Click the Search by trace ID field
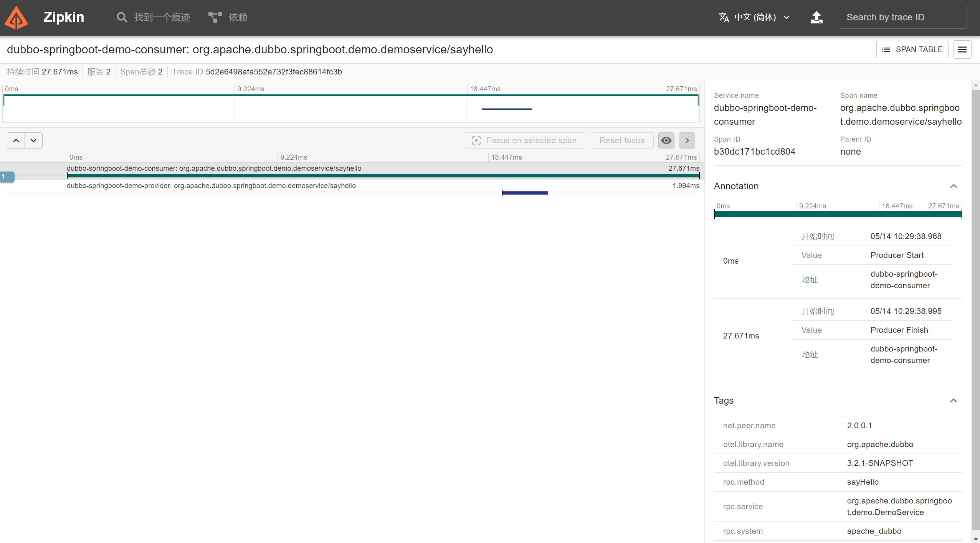Image resolution: width=980 pixels, height=543 pixels. click(x=902, y=17)
